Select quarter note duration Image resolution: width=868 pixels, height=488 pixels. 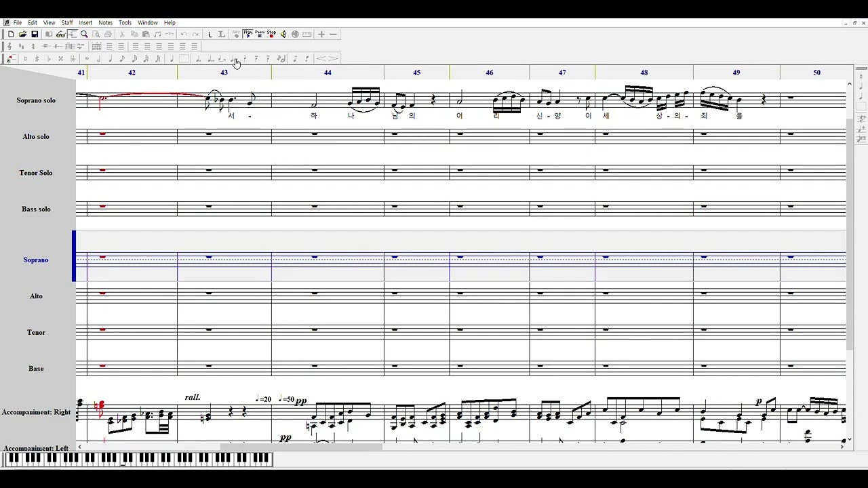coord(110,58)
